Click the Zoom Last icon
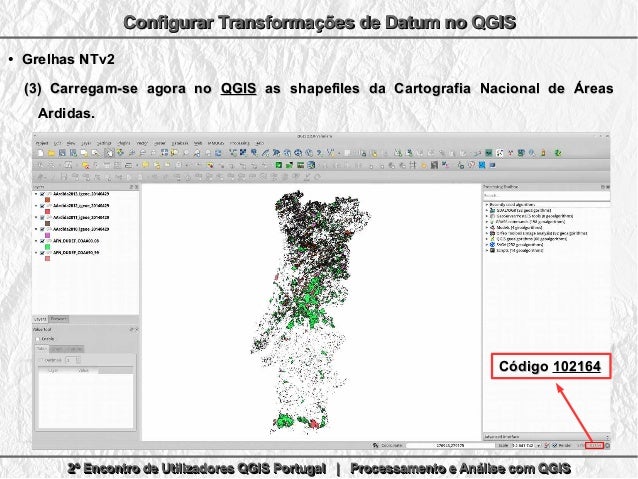Image resolution: width=638 pixels, height=479 pixels. click(197, 153)
